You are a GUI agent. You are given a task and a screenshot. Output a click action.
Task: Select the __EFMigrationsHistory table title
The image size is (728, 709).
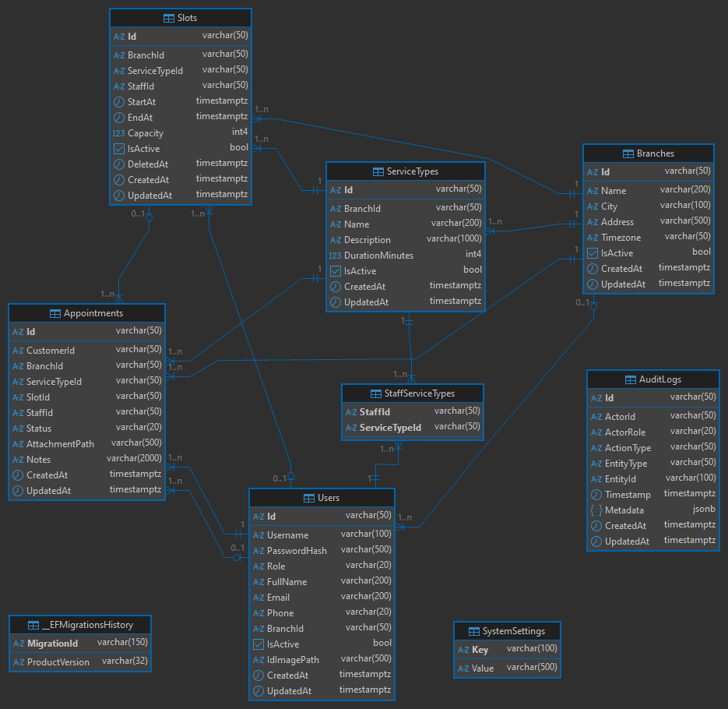click(88, 625)
